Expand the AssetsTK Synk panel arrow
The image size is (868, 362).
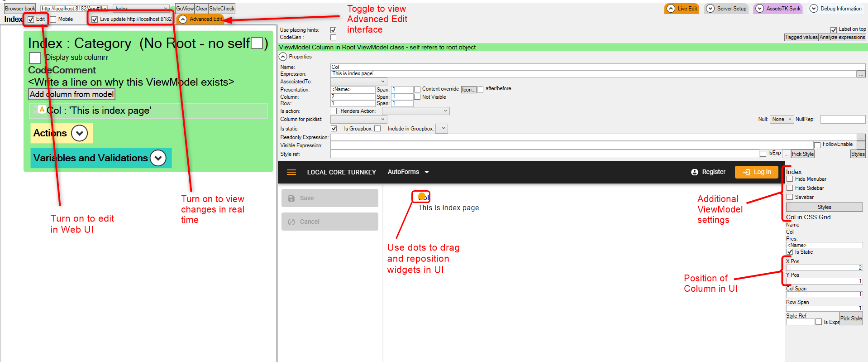(760, 9)
